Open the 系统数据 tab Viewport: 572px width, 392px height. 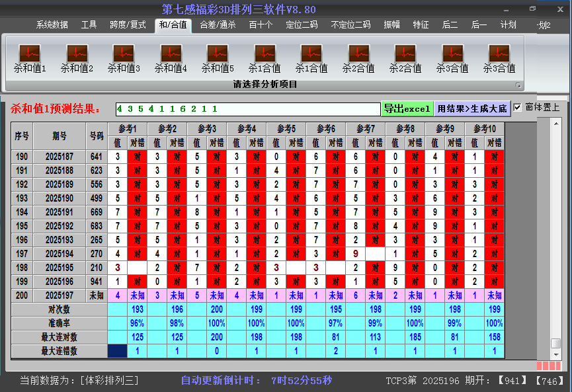(52, 25)
